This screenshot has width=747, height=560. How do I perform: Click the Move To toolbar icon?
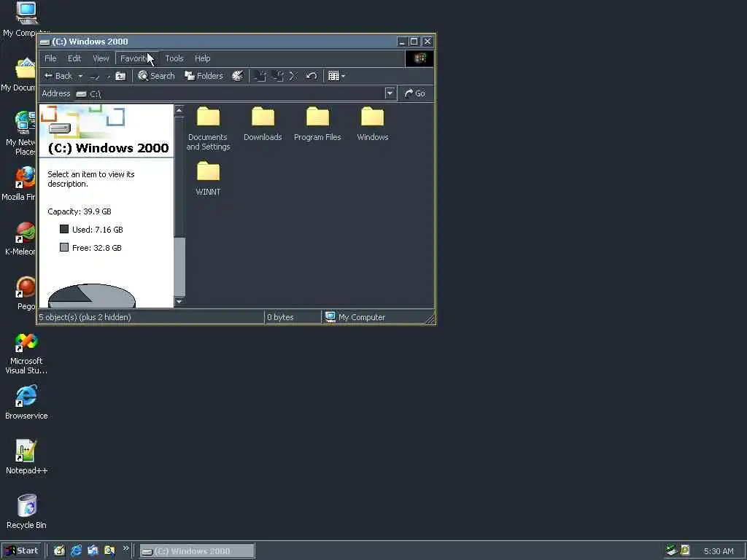pos(260,76)
